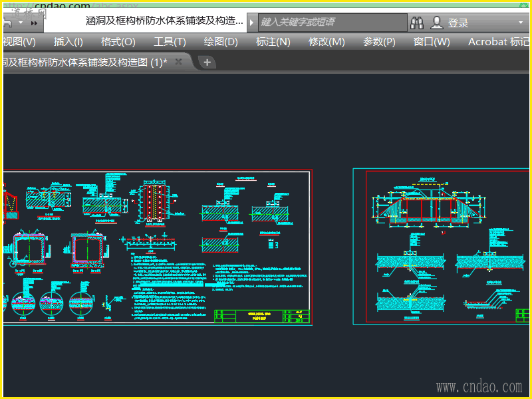532x399 pixels.
Task: Open the quick access toolbar dropdown arrow
Action: pyautogui.click(x=21, y=23)
